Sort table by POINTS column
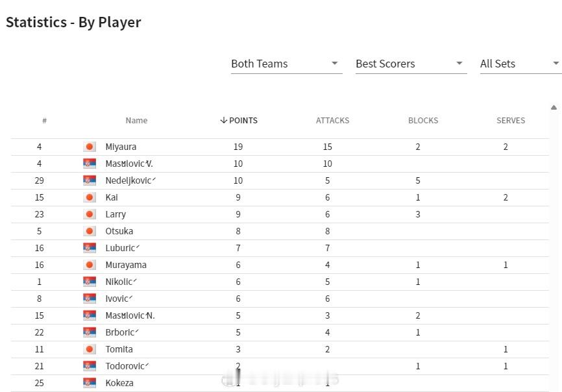The image size is (562, 392). tap(239, 121)
